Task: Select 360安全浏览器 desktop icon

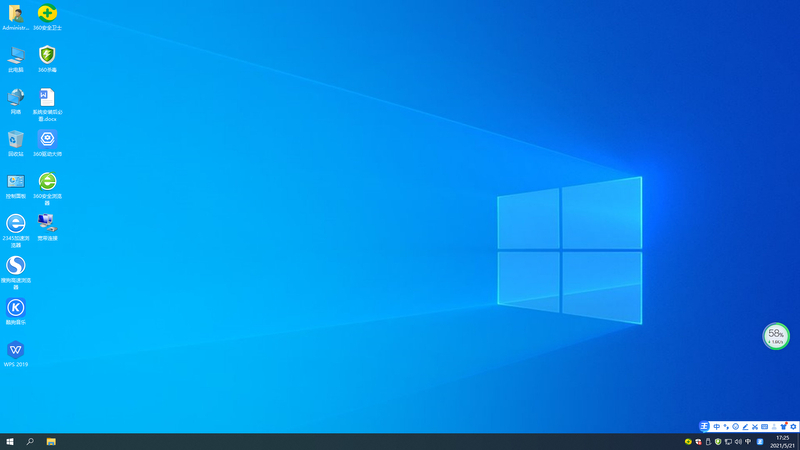Action: (47, 189)
